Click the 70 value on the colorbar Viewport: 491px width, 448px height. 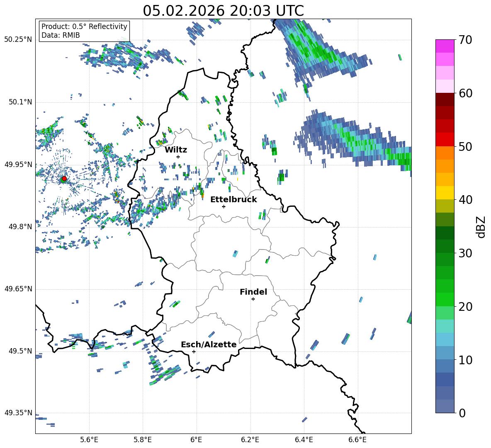465,40
